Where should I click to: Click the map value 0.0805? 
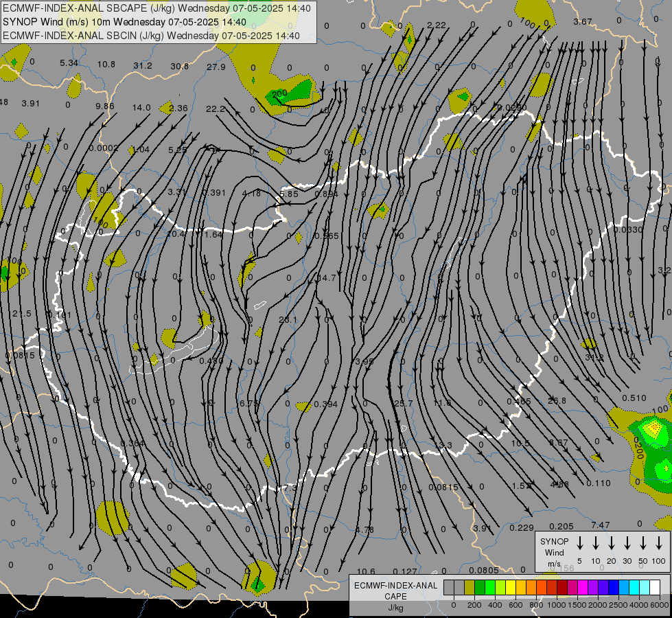pyautogui.click(x=484, y=570)
